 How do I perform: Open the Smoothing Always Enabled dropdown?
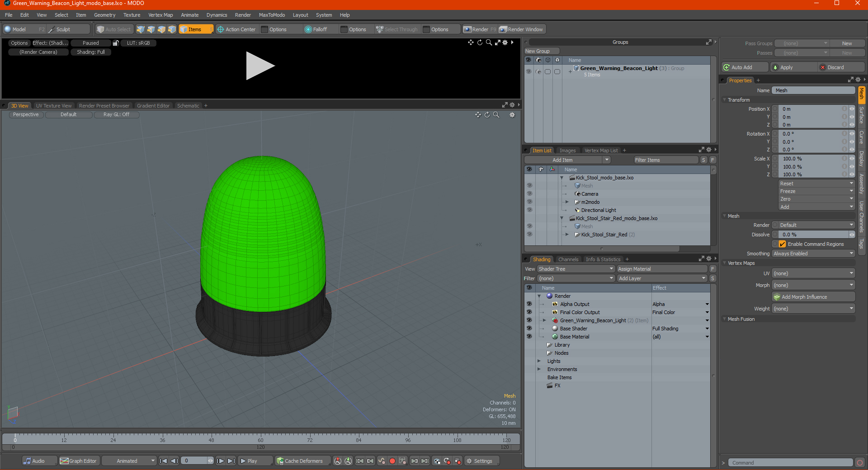click(813, 254)
